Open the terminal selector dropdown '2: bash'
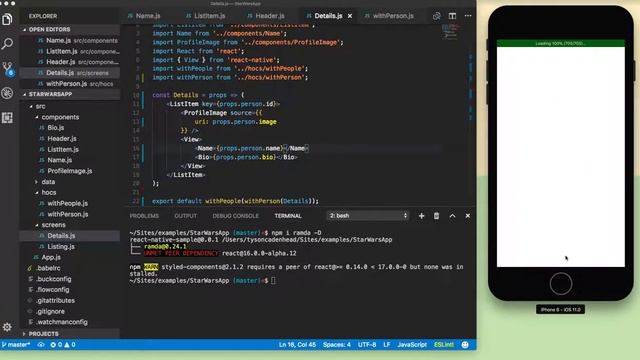Screen dimensions: 640x360 368,216
